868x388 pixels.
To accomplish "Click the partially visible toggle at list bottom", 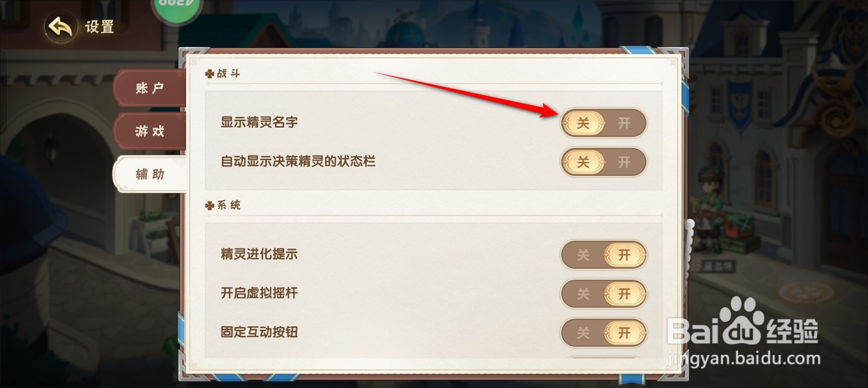I will tap(604, 360).
